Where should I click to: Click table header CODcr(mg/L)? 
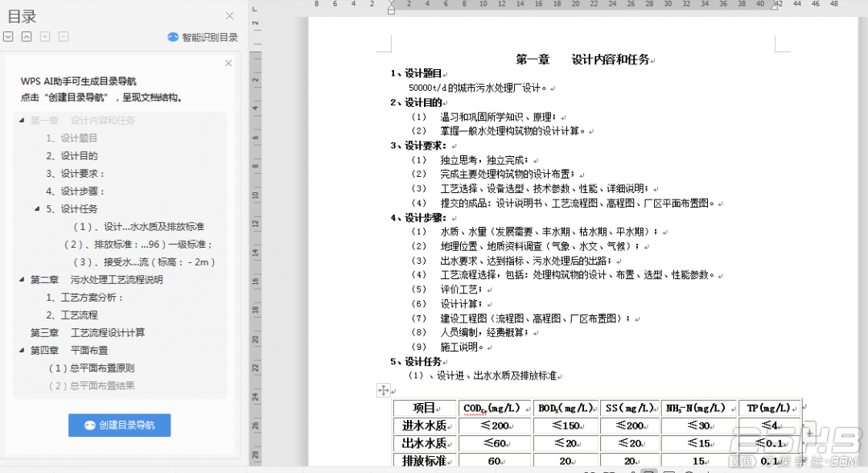click(x=495, y=408)
